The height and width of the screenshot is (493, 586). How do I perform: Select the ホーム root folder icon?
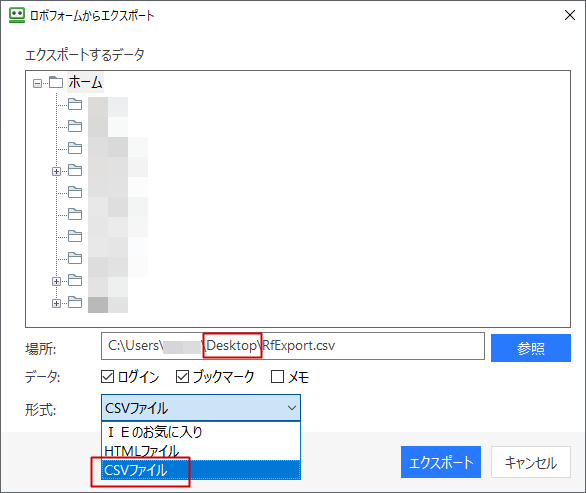[56, 82]
